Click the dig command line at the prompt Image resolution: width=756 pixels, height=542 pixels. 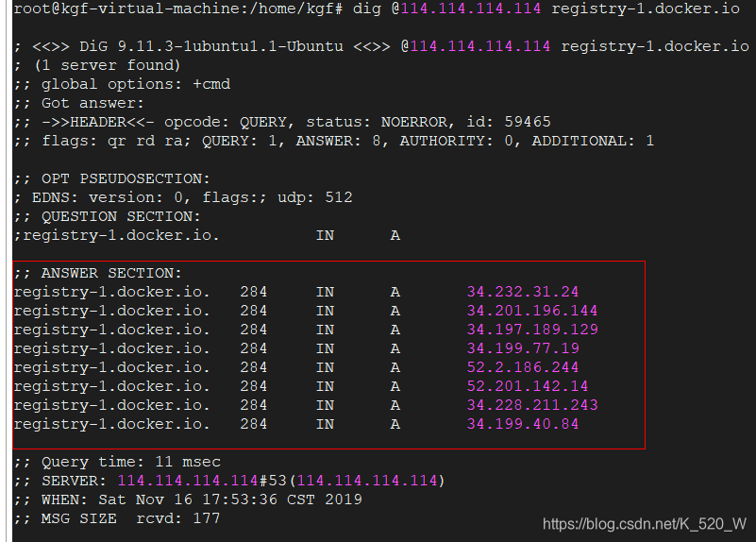point(377,8)
